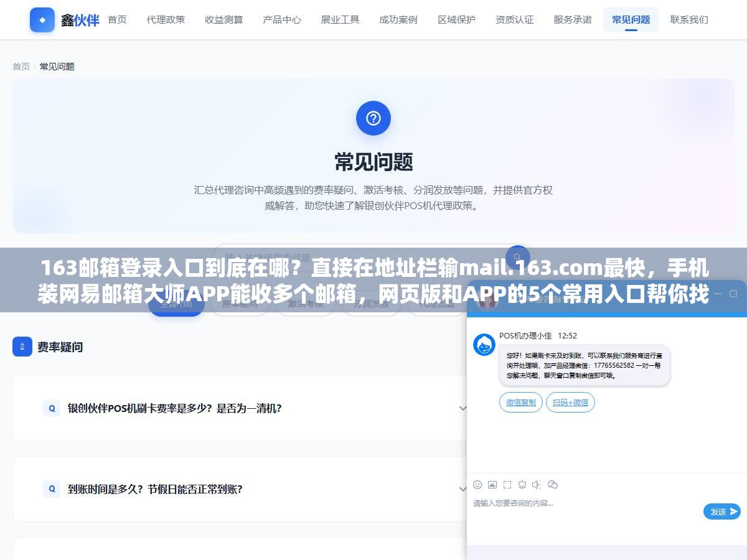Click Q badge of 到账时间 question

[x=52, y=489]
